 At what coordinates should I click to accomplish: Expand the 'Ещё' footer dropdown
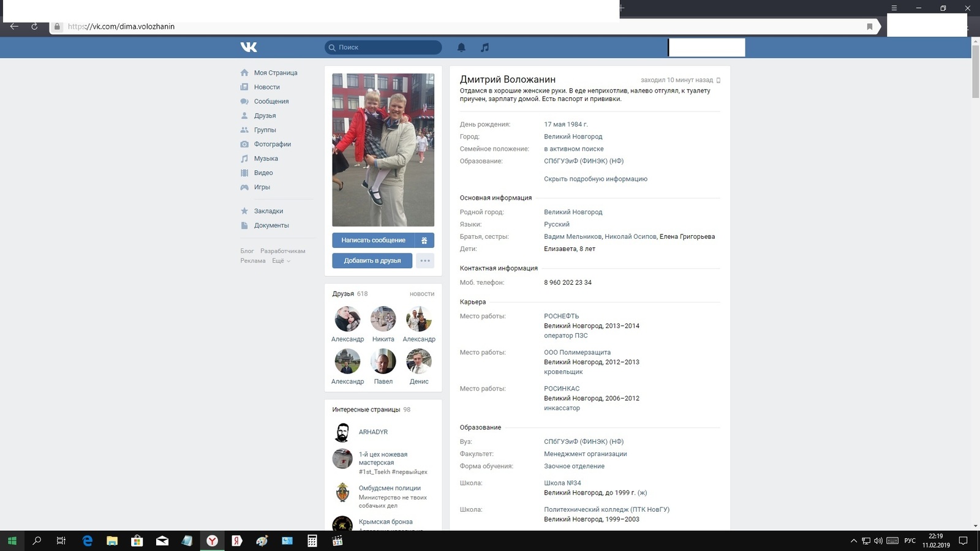[x=281, y=261]
